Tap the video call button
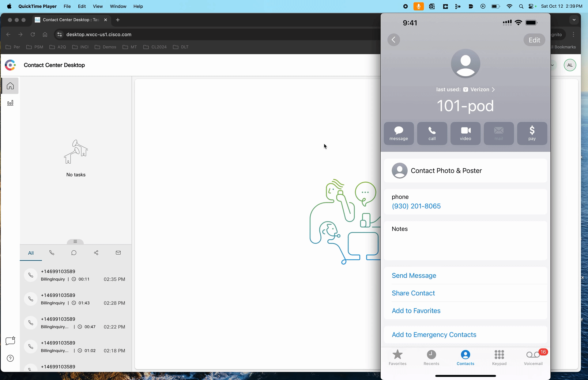The height and width of the screenshot is (380, 588). pos(465,133)
